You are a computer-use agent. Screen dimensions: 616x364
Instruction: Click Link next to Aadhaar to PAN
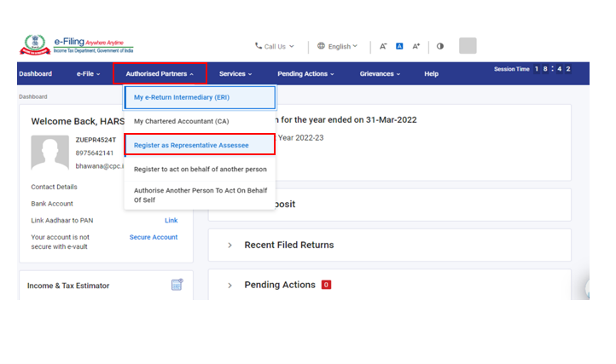[171, 221]
